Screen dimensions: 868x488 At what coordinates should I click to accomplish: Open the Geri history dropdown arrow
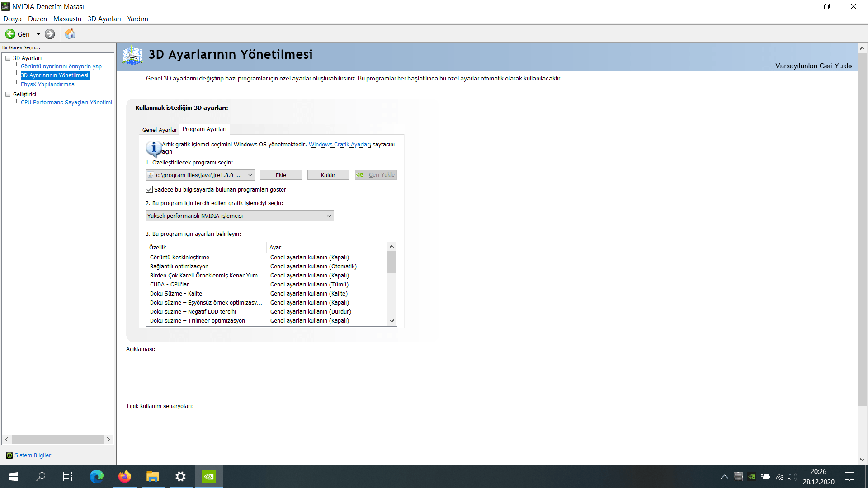coord(38,34)
